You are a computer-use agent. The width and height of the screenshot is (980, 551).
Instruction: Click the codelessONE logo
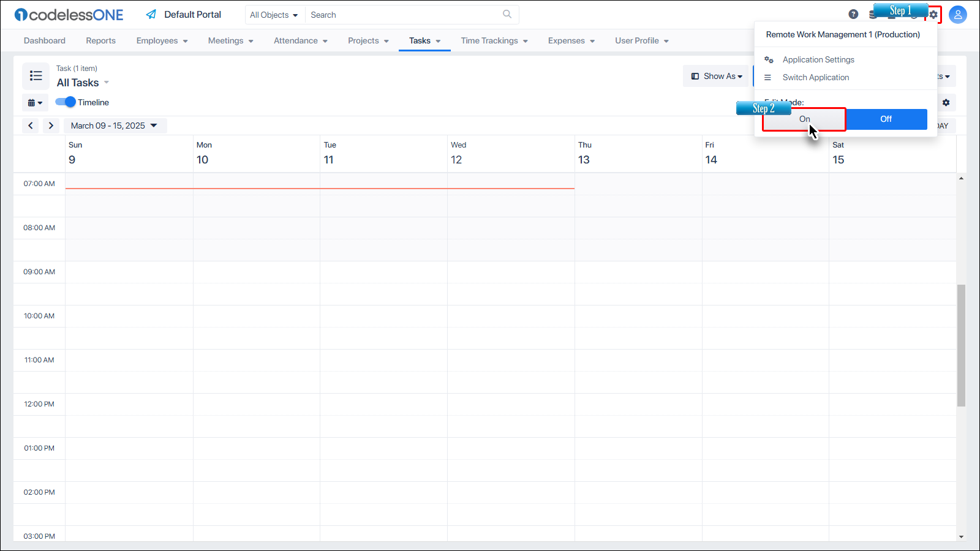pos(69,15)
